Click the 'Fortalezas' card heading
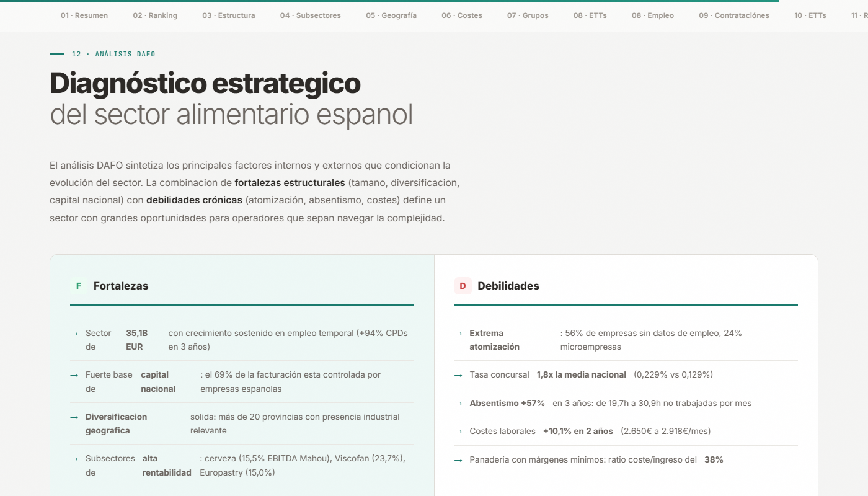This screenshot has height=496, width=868. [x=121, y=286]
